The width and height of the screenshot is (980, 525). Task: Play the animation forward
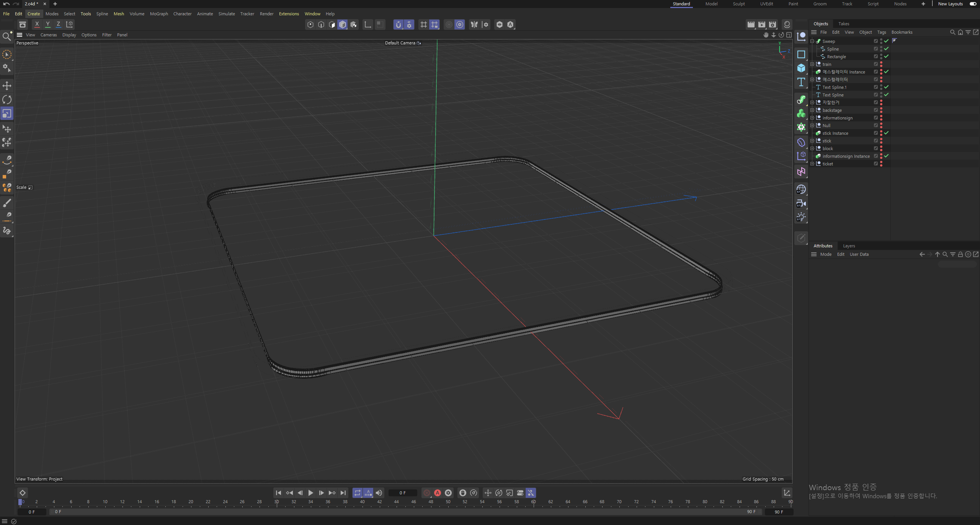311,493
